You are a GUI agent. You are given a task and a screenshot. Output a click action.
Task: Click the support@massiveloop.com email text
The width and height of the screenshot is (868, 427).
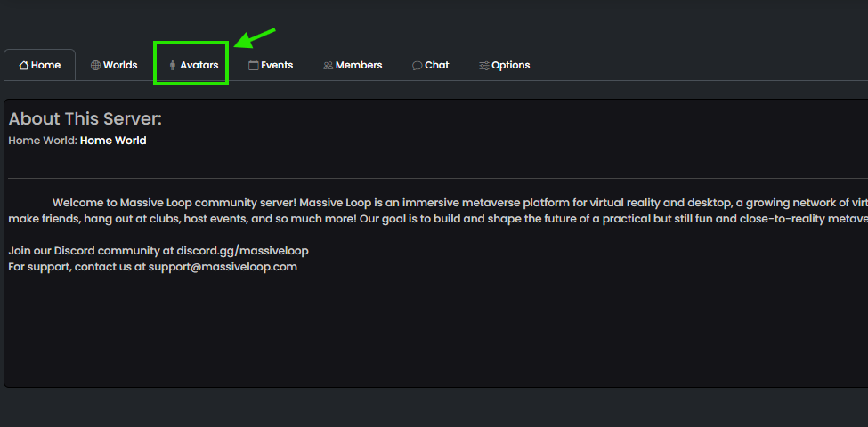[223, 267]
